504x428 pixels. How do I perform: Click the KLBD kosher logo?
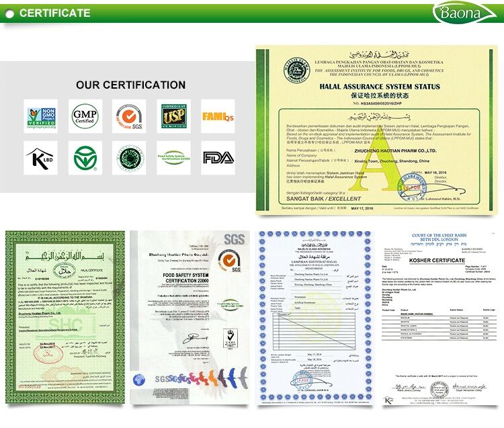[x=40, y=158]
